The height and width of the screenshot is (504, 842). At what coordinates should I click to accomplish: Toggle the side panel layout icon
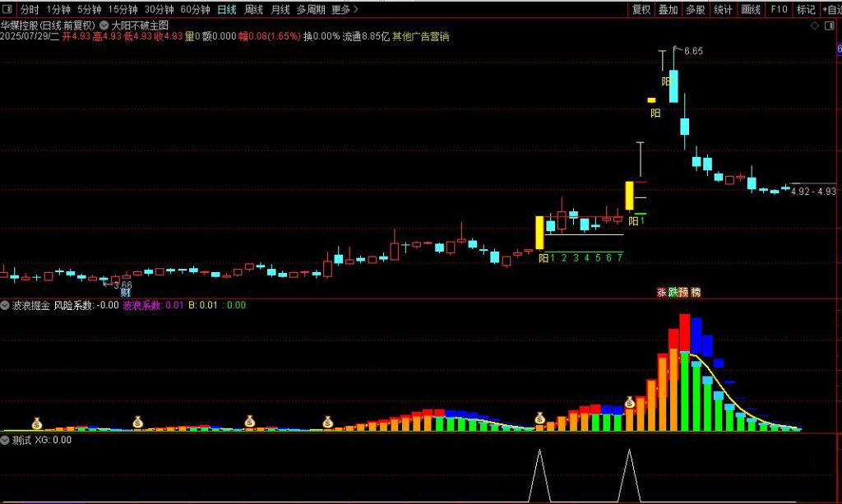click(827, 25)
